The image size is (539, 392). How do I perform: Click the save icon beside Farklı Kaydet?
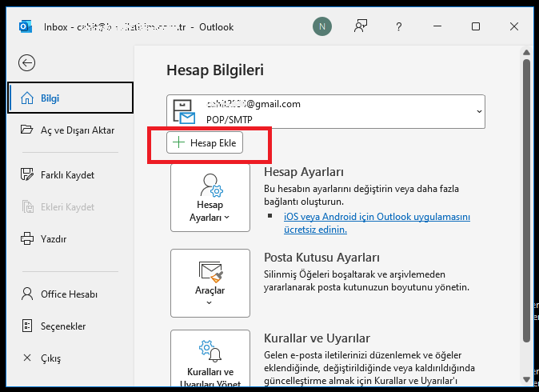[x=27, y=174]
